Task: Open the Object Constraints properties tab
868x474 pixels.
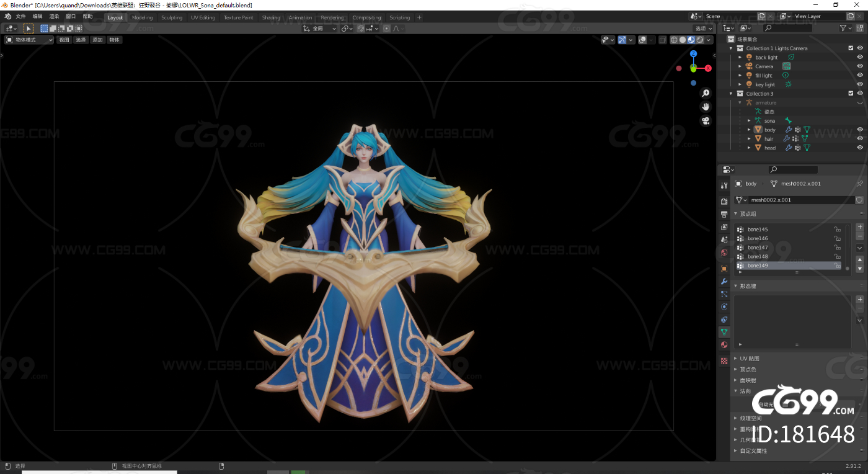Action: pyautogui.click(x=724, y=320)
